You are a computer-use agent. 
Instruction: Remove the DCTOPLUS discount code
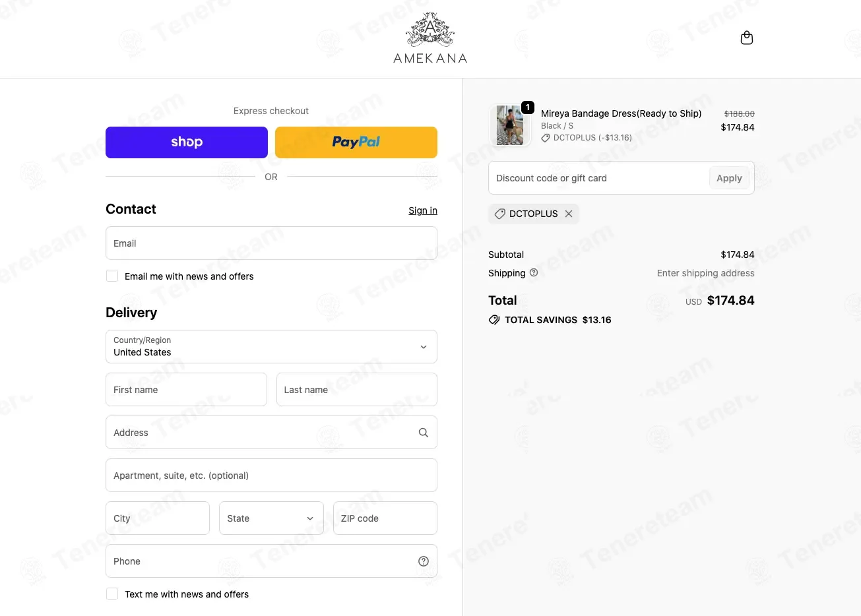coord(569,214)
